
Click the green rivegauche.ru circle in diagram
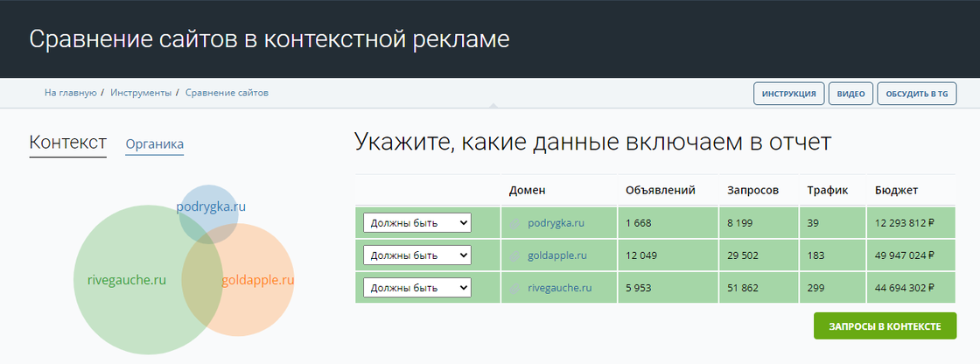pyautogui.click(x=122, y=289)
